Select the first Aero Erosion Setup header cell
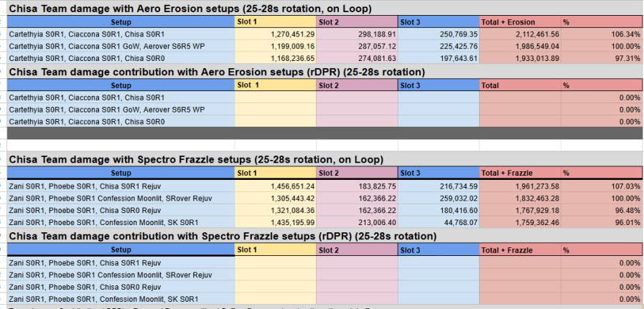 pyautogui.click(x=121, y=22)
